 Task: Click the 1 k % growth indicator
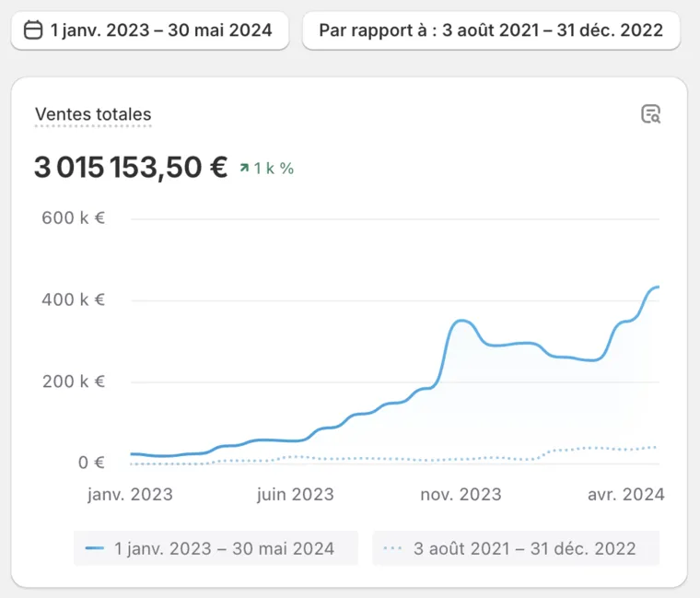click(x=267, y=168)
